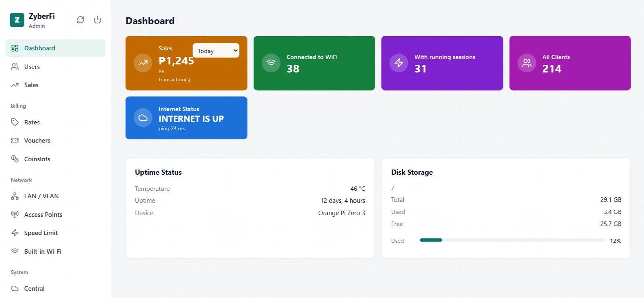Viewport: 644px width, 298px height.
Task: Click the Sales trend icon in sidebar
Action: pos(15,85)
